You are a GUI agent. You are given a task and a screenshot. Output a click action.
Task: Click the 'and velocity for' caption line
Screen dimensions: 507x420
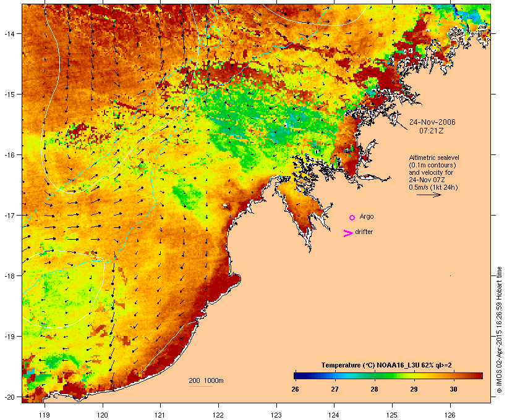point(431,172)
